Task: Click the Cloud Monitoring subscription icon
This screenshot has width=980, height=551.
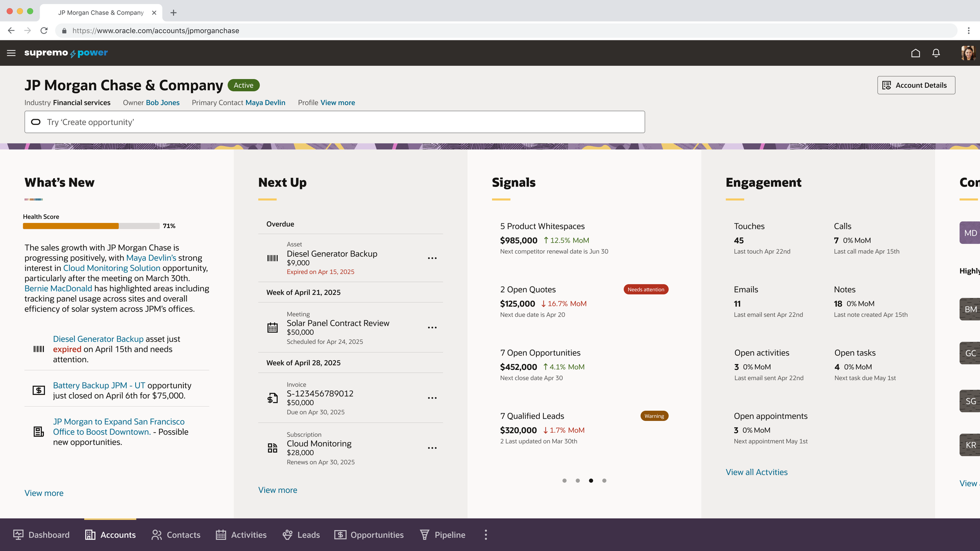Action: tap(272, 448)
